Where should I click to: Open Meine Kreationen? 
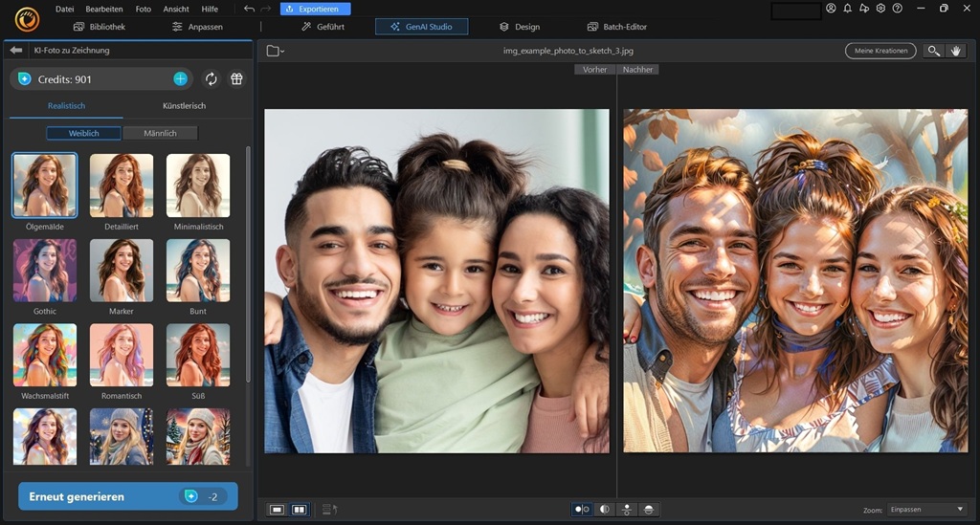tap(880, 51)
